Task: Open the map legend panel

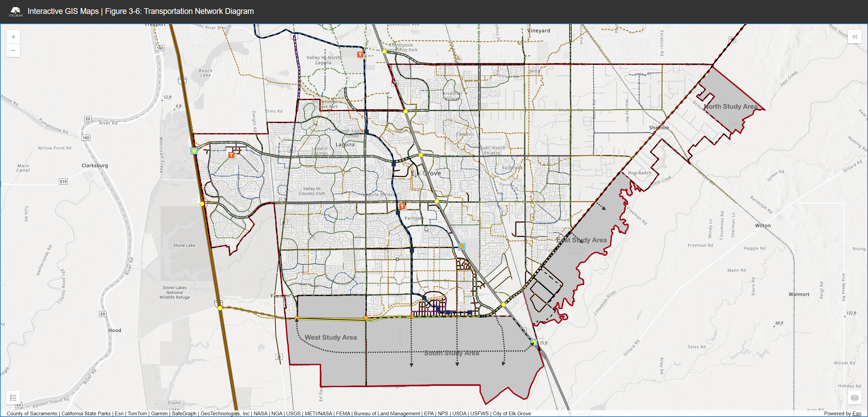Action: click(x=13, y=398)
